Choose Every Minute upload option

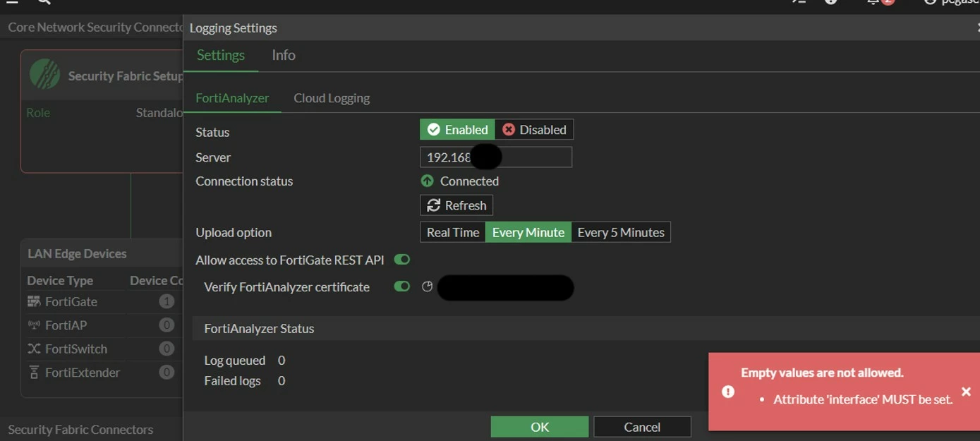528,232
